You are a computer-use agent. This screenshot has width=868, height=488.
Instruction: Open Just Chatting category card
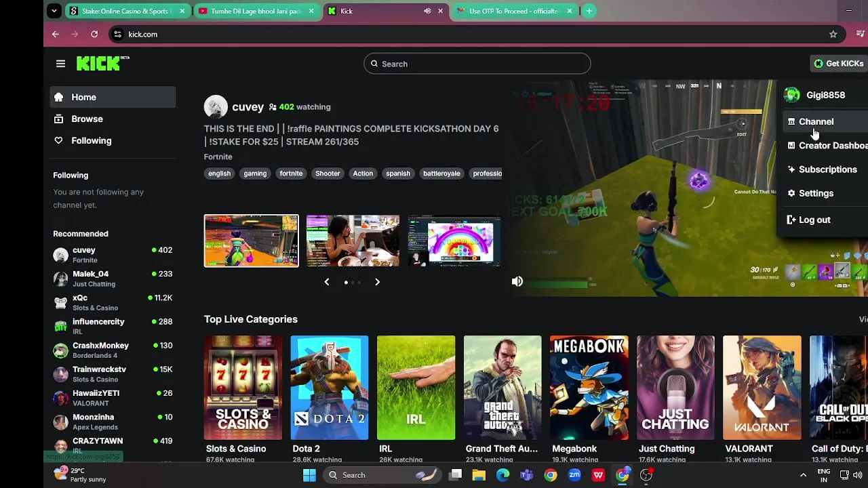[675, 388]
